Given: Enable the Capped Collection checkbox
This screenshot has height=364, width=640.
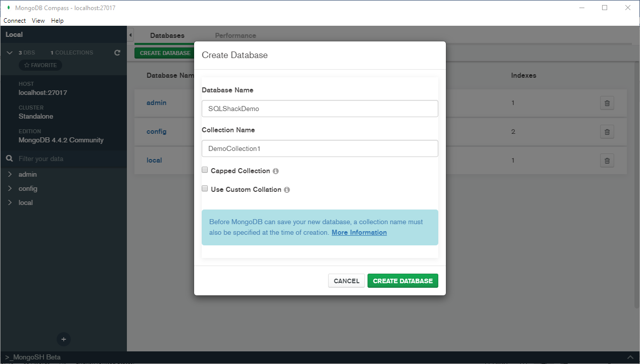Looking at the screenshot, I should (205, 170).
